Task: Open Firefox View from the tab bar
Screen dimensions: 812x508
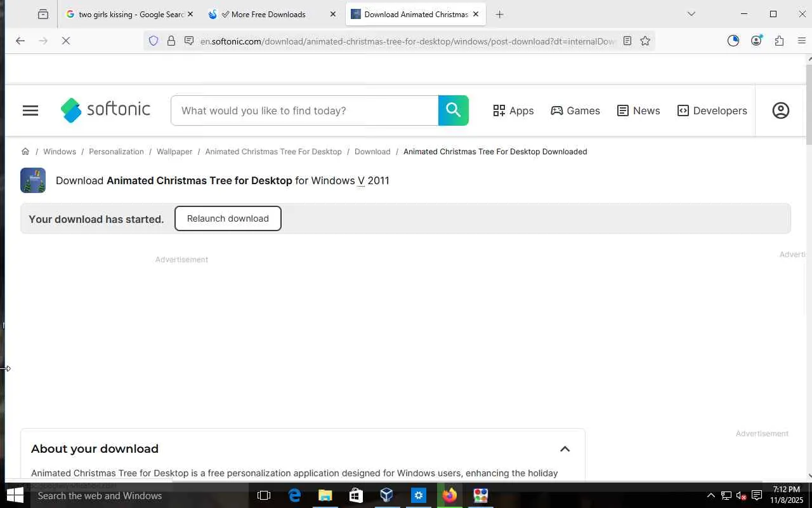Action: point(43,14)
